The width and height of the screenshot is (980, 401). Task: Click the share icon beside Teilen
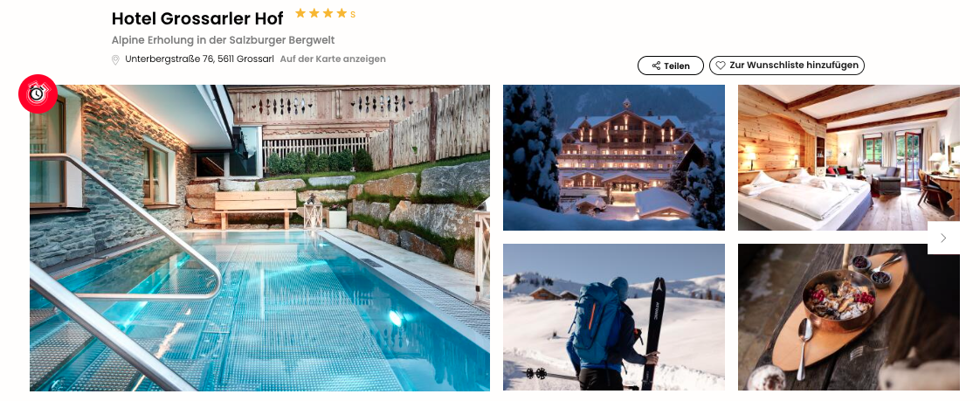tap(656, 66)
